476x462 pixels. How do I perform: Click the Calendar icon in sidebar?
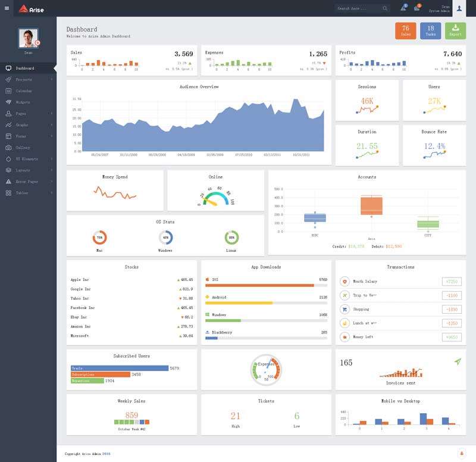pos(8,91)
